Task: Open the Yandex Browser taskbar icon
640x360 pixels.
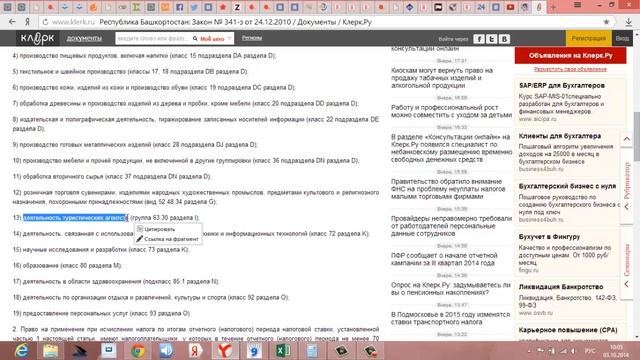Action: tap(225, 351)
